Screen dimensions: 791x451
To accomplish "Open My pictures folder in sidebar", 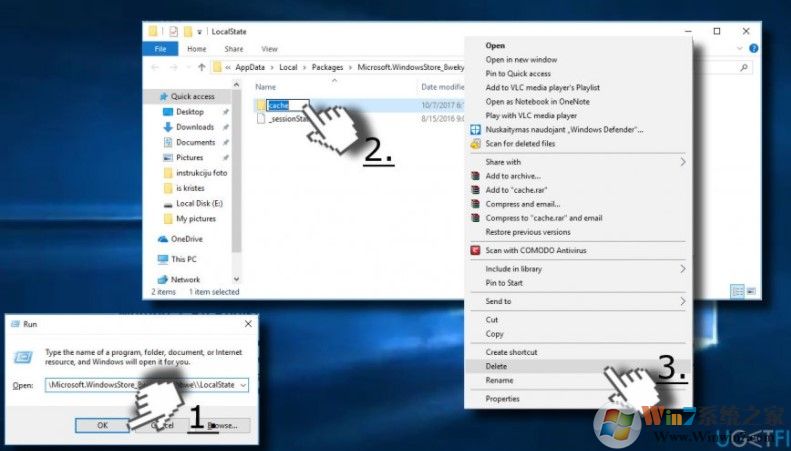I will (196, 218).
